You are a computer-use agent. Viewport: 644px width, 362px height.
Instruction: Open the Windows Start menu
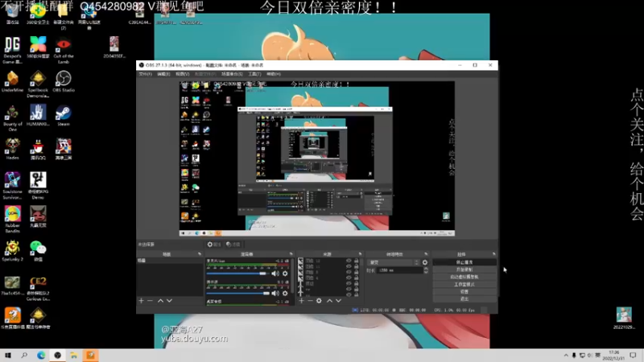(x=7, y=356)
